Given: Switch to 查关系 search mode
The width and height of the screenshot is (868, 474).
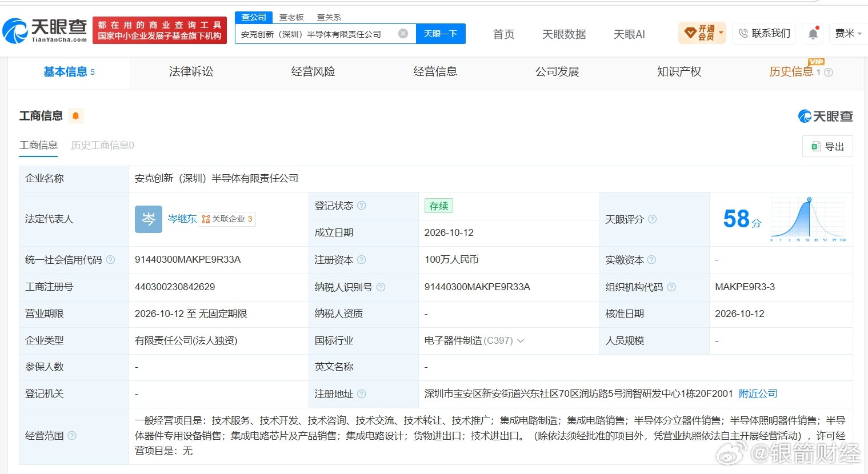Looking at the screenshot, I should click(329, 17).
